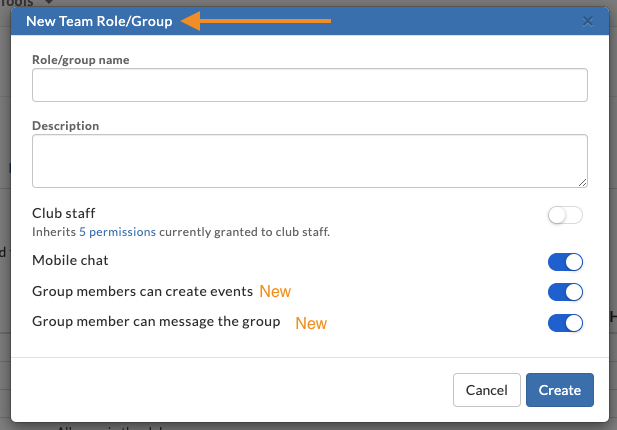The image size is (617, 430).
Task: Toggle group member can message the group
Action: tap(565, 323)
